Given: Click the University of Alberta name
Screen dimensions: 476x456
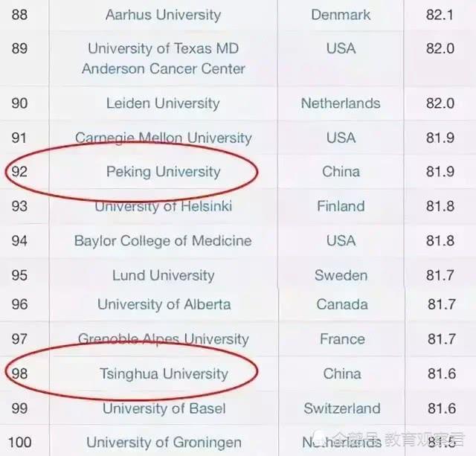Looking at the screenshot, I should click(164, 304).
